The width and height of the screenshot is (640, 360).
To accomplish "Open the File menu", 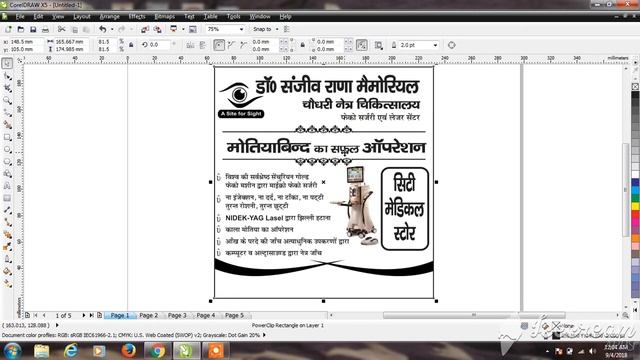I will pyautogui.click(x=20, y=16).
